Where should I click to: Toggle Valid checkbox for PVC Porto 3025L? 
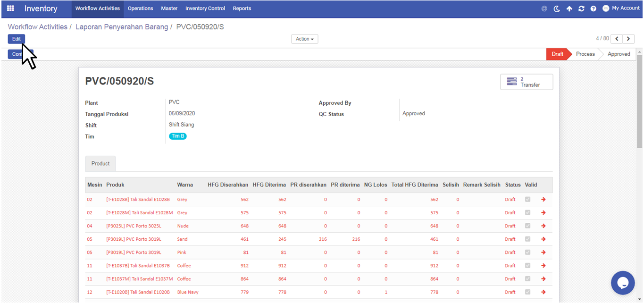tap(527, 226)
